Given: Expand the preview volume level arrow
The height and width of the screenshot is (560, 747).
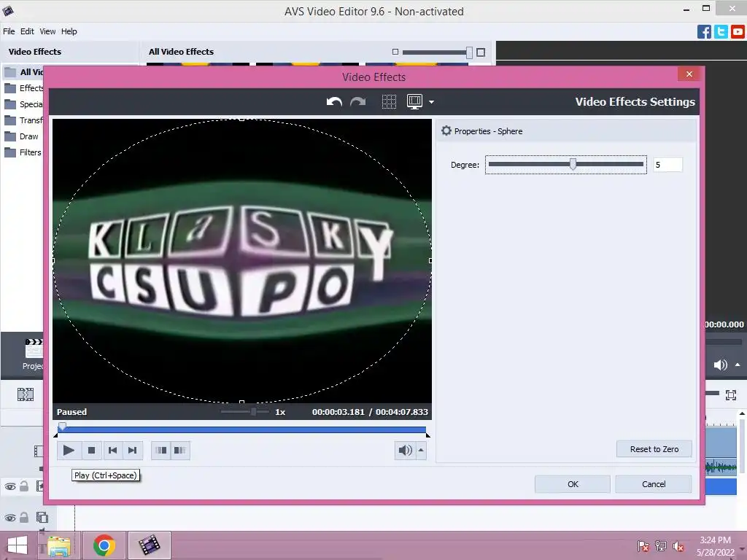Looking at the screenshot, I should click(421, 450).
